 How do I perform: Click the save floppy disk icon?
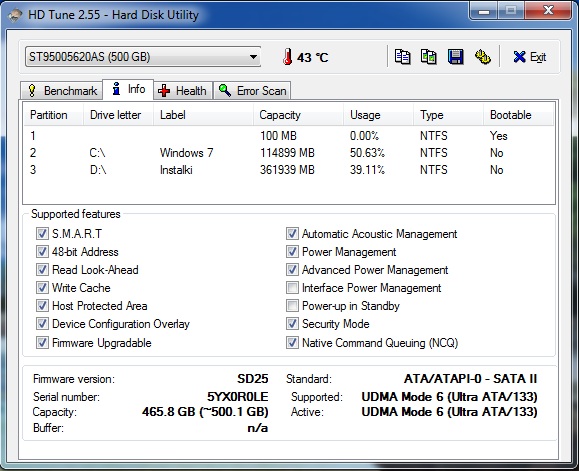(x=456, y=57)
